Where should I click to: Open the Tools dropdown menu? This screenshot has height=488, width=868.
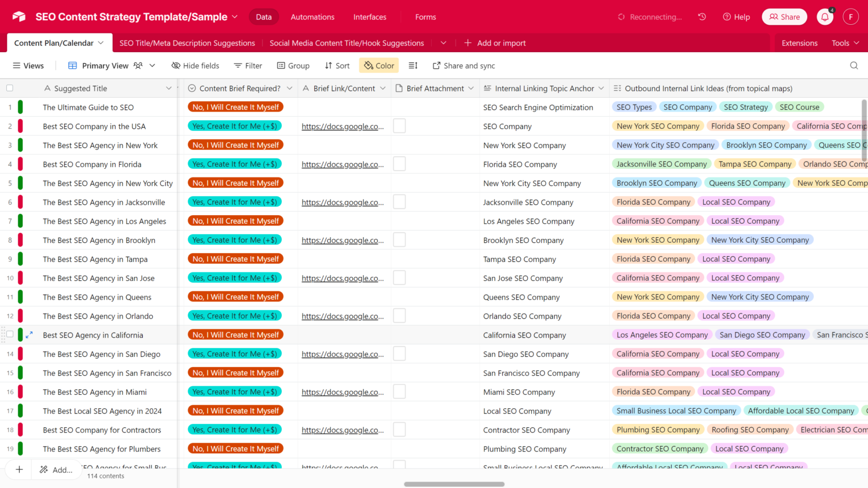click(845, 43)
